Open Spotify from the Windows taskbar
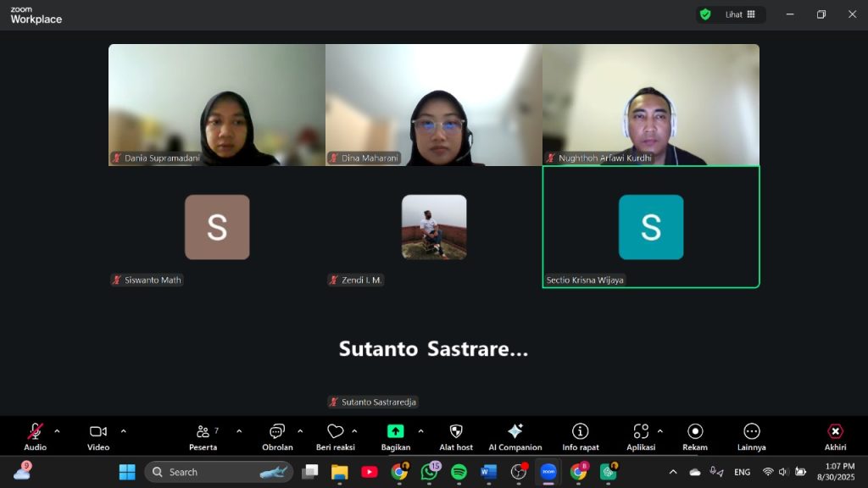The height and width of the screenshot is (488, 868). (459, 472)
